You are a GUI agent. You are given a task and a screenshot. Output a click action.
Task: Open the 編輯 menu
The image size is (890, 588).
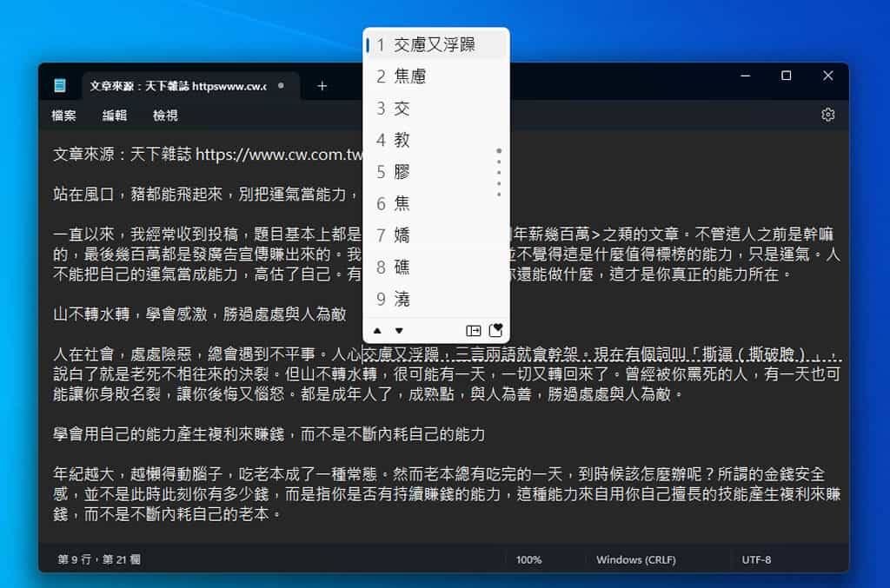115,116
